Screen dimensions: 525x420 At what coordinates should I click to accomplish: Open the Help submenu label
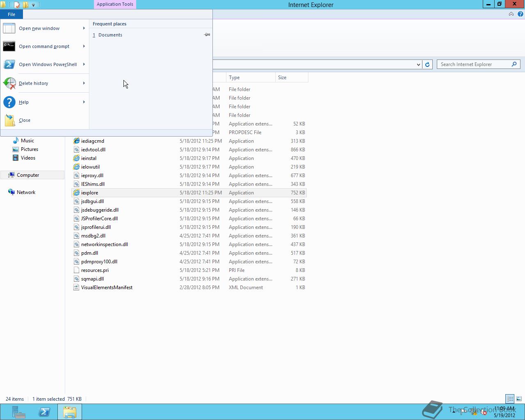pyautogui.click(x=24, y=102)
